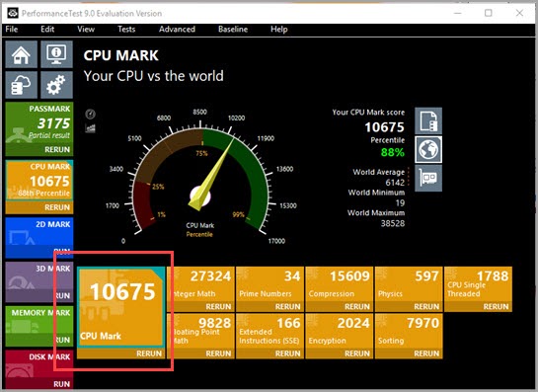
Task: Run the 3D Mark test
Action: (x=62, y=295)
